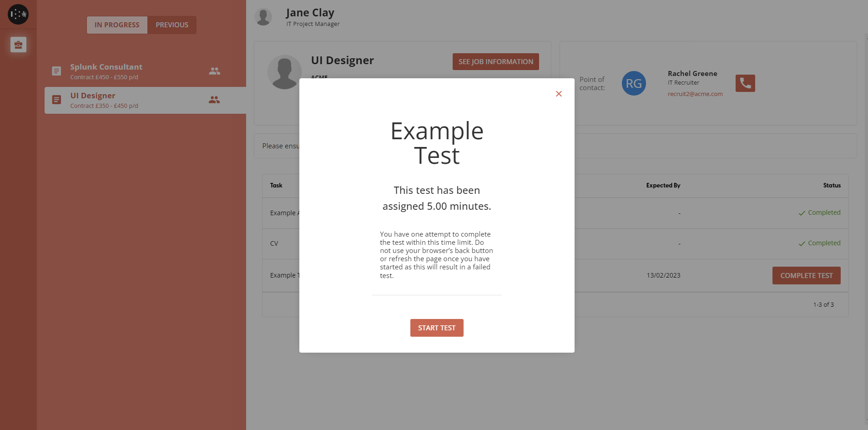Click the Splunk Consultant document icon

tap(56, 71)
